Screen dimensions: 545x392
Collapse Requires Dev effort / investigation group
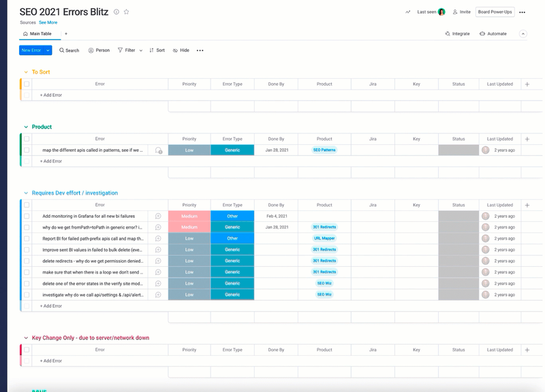tap(26, 193)
